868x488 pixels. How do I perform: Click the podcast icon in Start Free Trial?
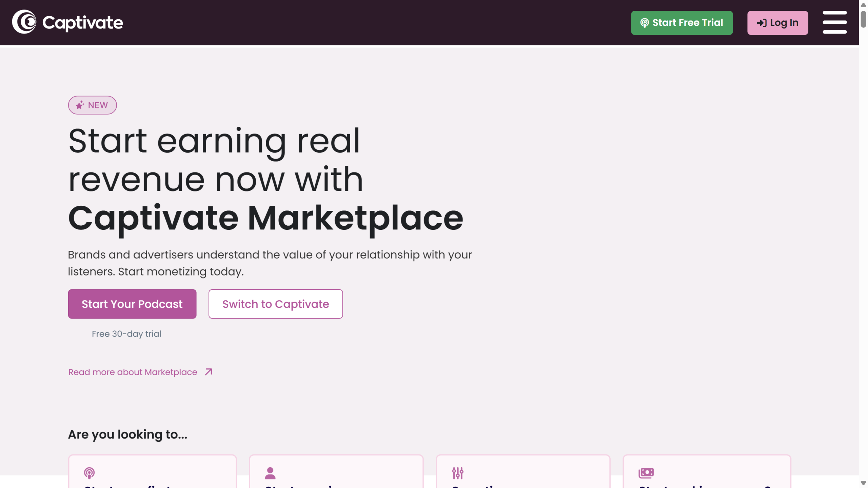coord(645,23)
